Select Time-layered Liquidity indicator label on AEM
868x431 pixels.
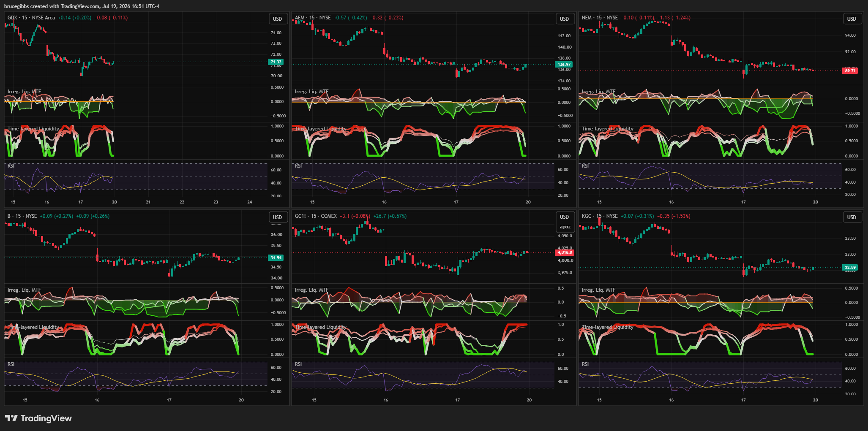coord(320,129)
